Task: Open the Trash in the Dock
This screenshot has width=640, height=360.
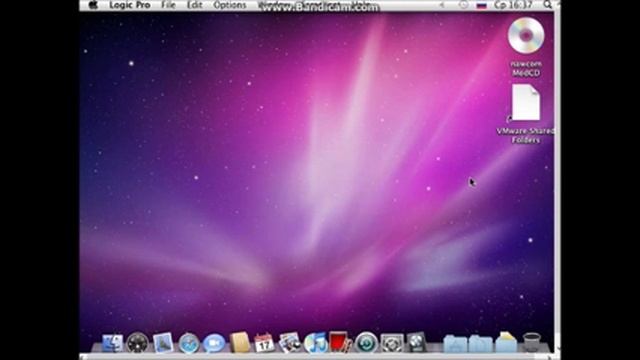Action: [x=531, y=342]
